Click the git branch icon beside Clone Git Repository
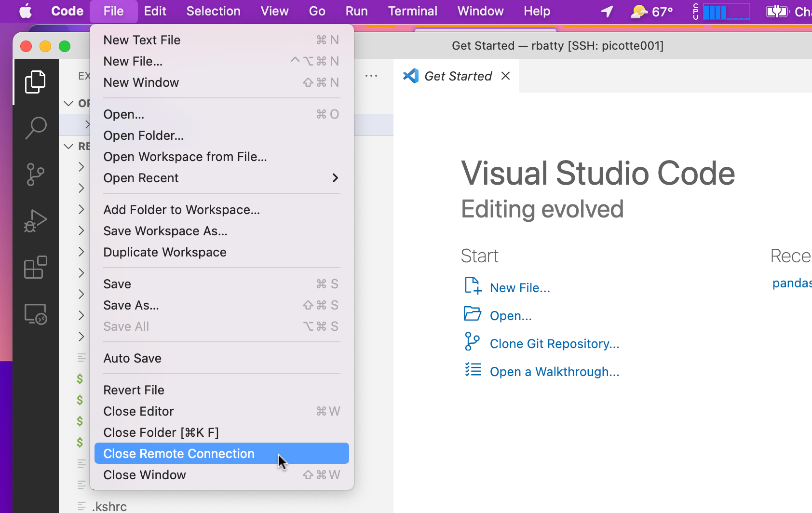The image size is (812, 513). click(x=472, y=341)
